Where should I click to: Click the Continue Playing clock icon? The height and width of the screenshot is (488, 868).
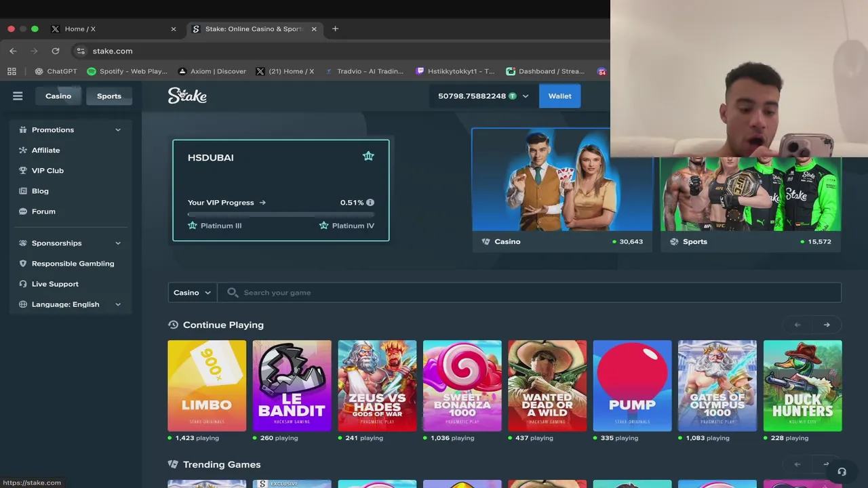coord(173,325)
